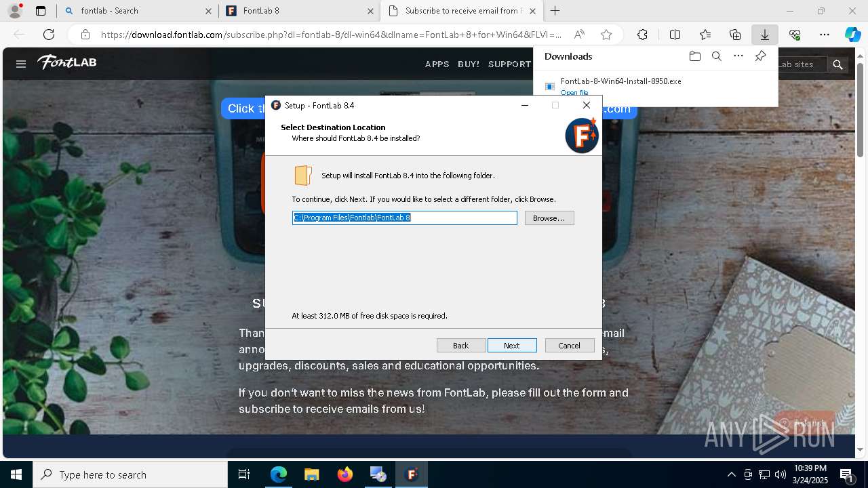
Task: Close the FontLab 8 tab
Action: [370, 11]
